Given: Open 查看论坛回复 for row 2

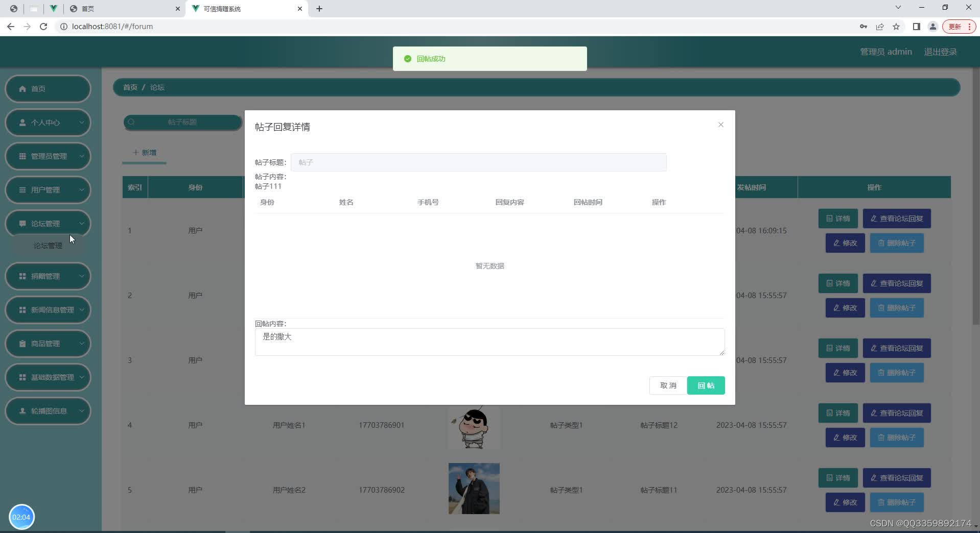Looking at the screenshot, I should [x=897, y=283].
